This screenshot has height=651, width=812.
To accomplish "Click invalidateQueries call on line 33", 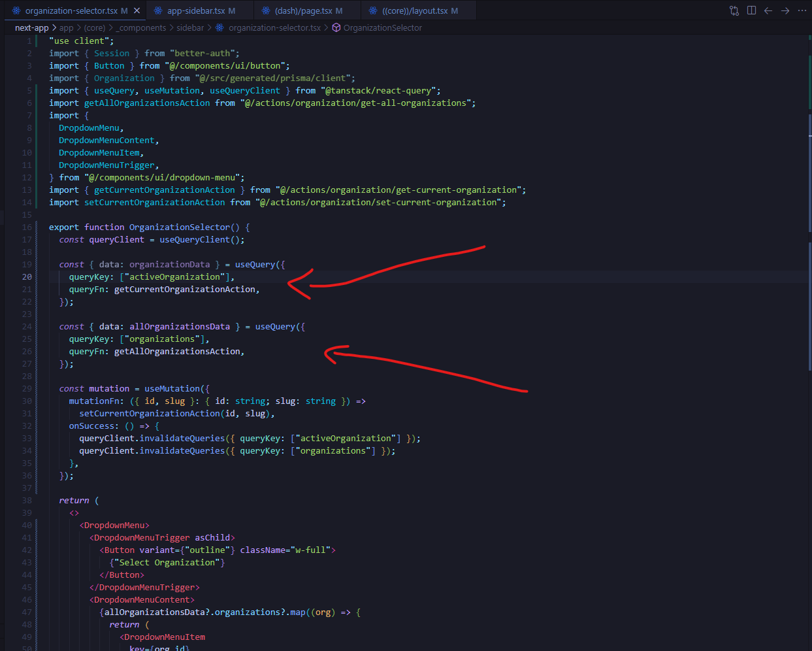I will (182, 438).
